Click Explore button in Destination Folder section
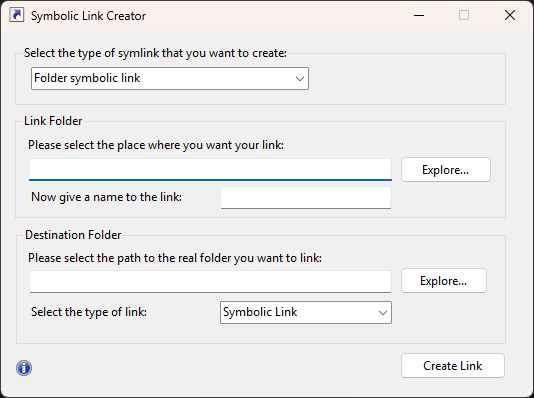 pyautogui.click(x=444, y=281)
